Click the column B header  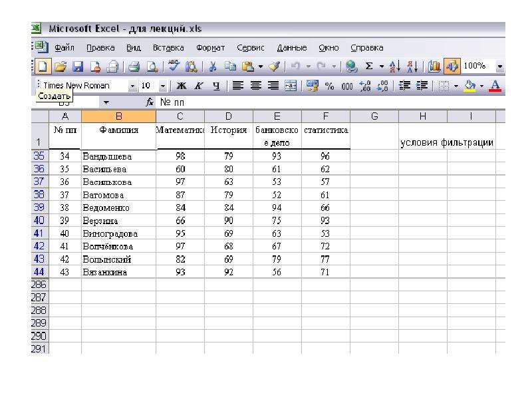119,116
